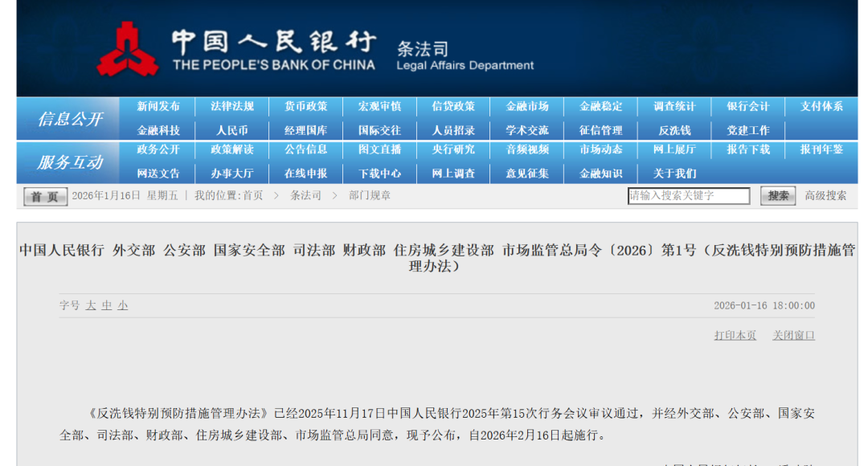The image size is (868, 466).
Task: Set font size to 大 (large)
Action: 91,306
